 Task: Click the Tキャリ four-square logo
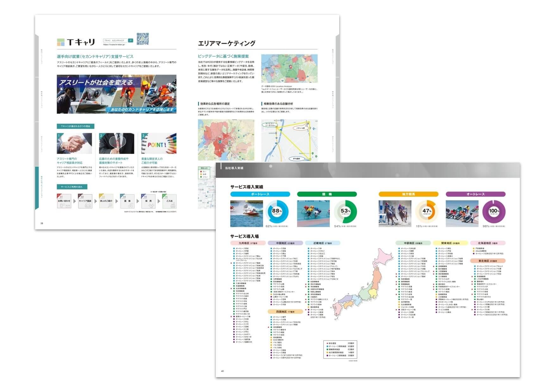point(61,42)
